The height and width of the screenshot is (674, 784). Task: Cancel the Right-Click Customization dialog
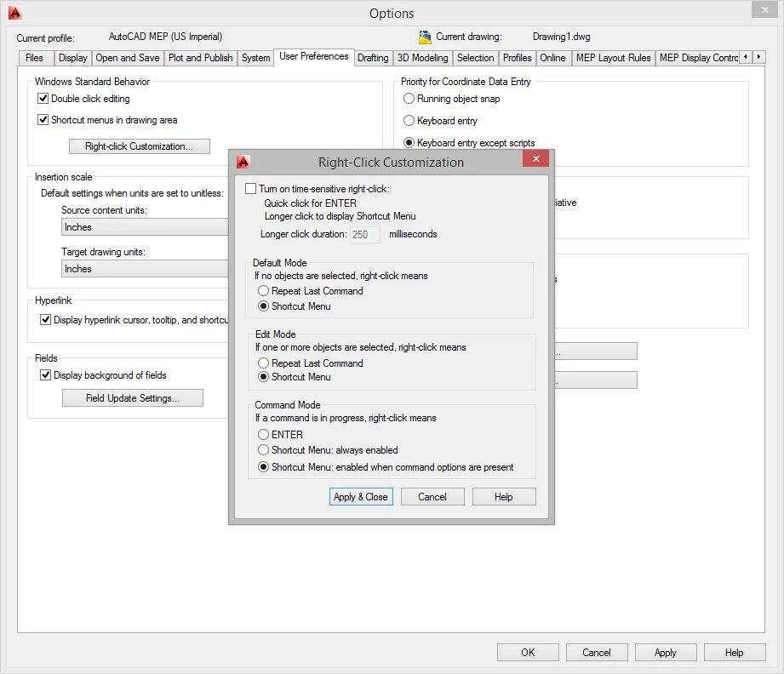[x=432, y=496]
